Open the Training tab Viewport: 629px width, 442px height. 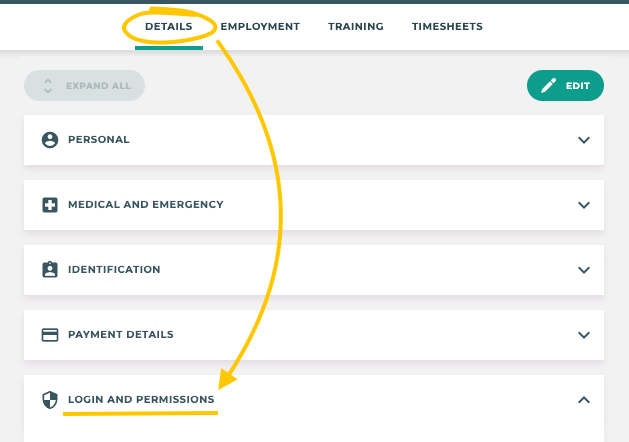[356, 27]
